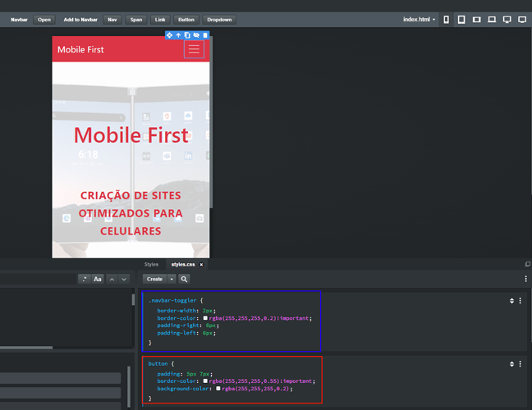Screen dimensions: 532x410
Task: Switch preview to tablet portrait size
Action: (461, 20)
